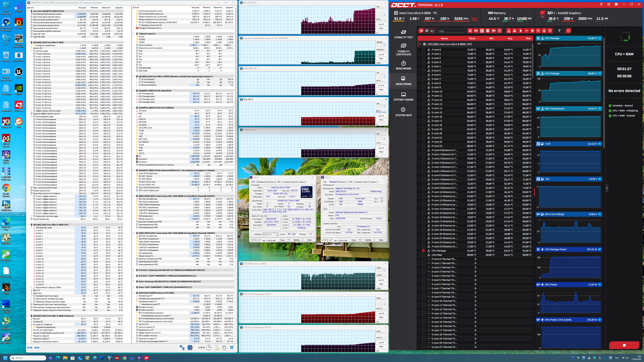The image size is (644, 362).
Task: Reset OCCT min/max values with circular arrow icon
Action: 568,31
